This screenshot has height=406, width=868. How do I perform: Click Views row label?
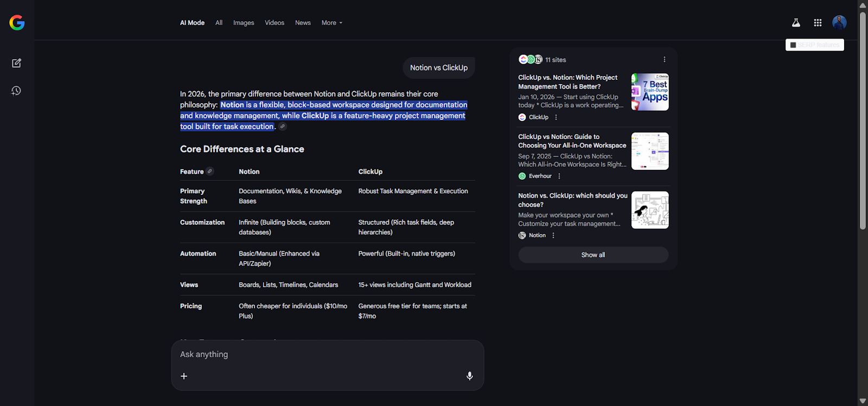coord(189,285)
